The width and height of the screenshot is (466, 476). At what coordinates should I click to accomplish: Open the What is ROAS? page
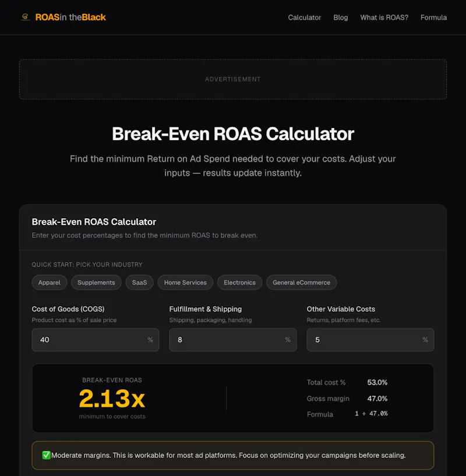[384, 17]
